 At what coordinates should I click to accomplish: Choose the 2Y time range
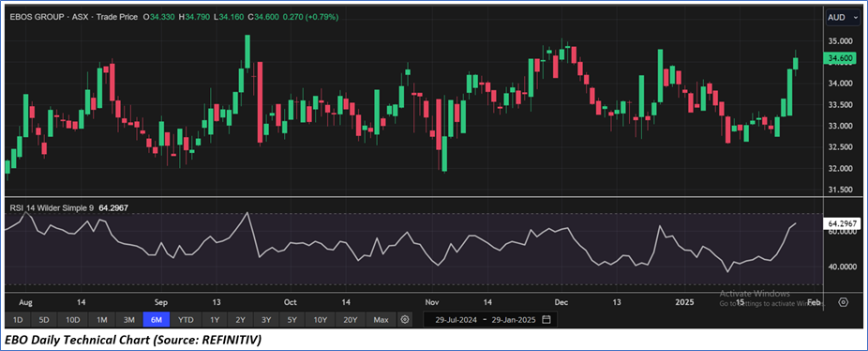(x=240, y=320)
